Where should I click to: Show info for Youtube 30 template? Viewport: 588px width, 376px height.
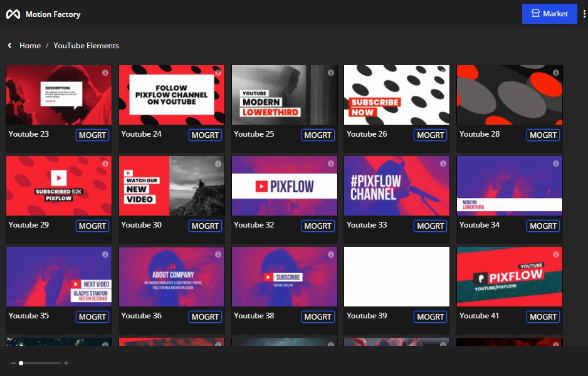(x=218, y=164)
